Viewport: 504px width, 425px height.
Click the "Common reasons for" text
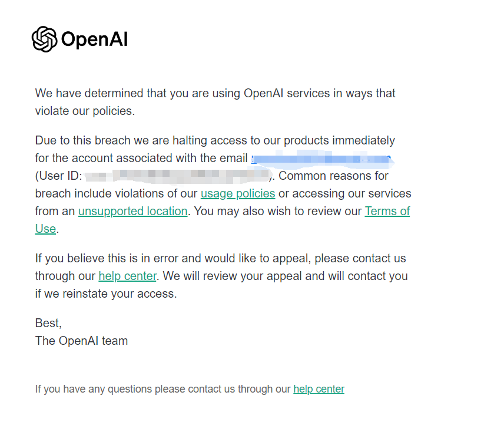(x=333, y=176)
